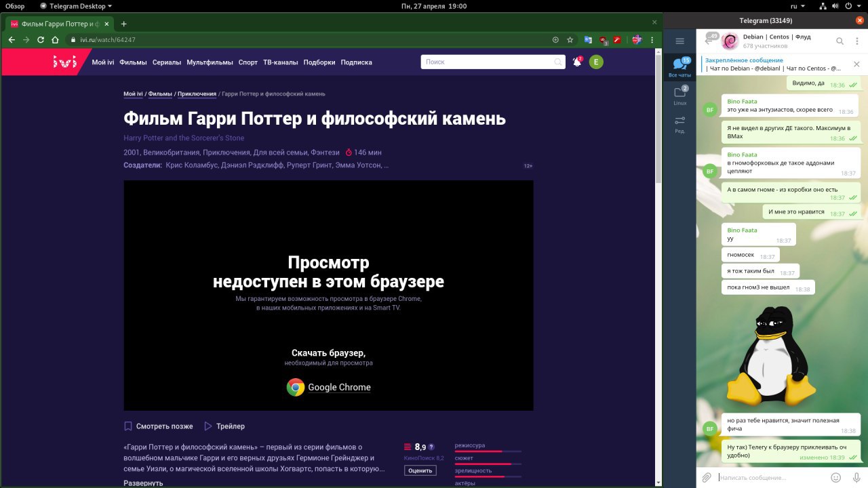Expand creators list ellipsis
The width and height of the screenshot is (868, 488).
pos(386,165)
